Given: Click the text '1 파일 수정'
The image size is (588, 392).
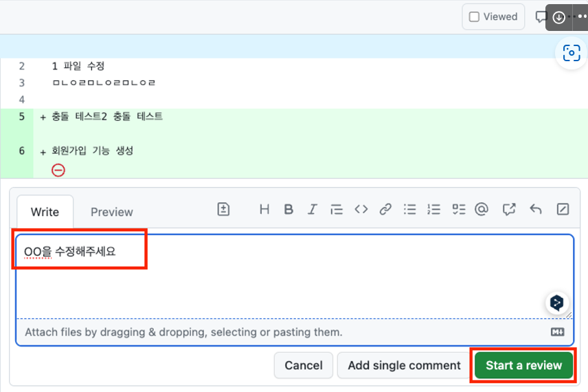Looking at the screenshot, I should (x=78, y=66).
